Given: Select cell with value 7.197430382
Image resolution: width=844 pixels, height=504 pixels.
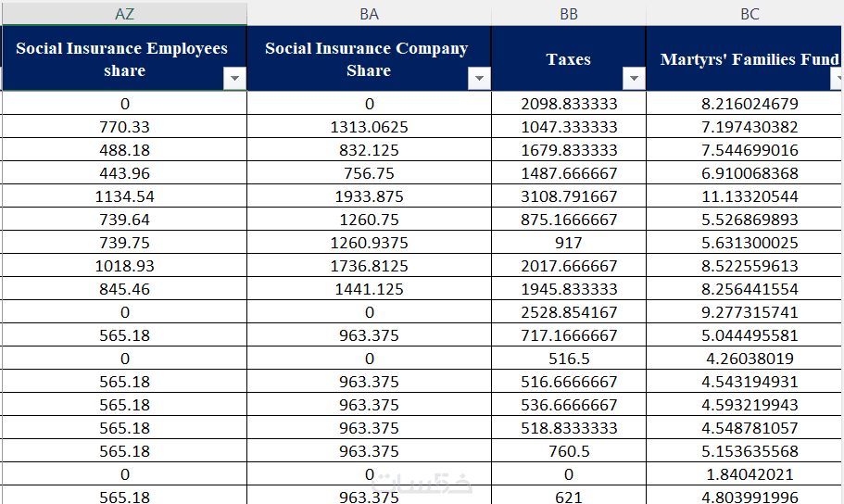Looking at the screenshot, I should 745,127.
